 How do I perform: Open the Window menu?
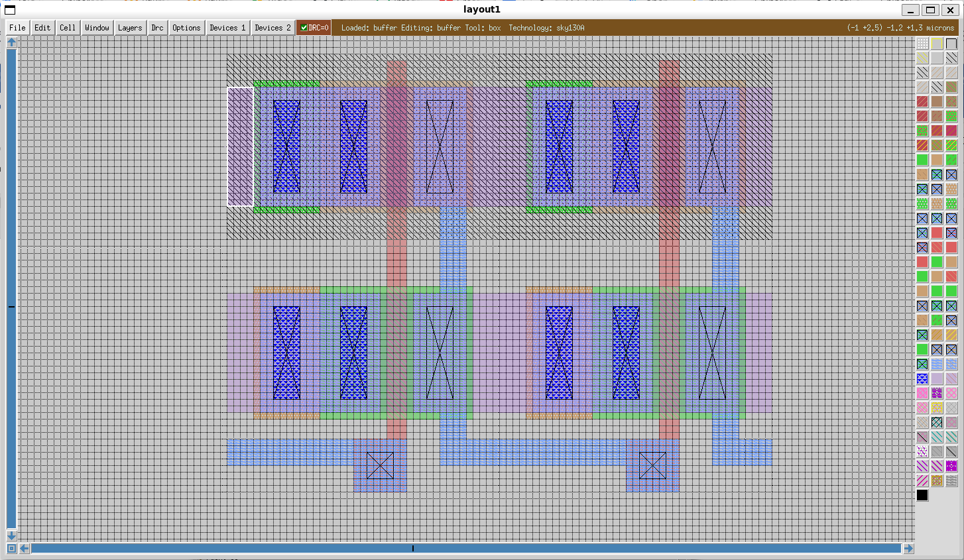[x=97, y=28]
